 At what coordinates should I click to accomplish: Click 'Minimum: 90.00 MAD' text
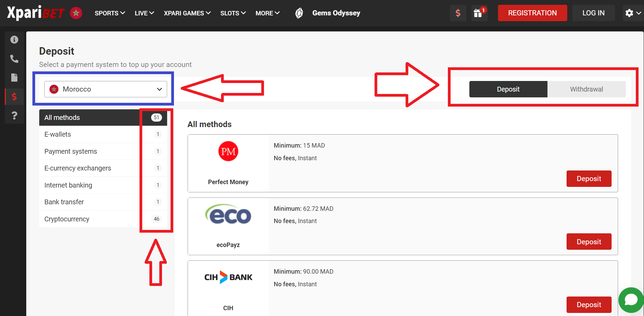click(x=304, y=272)
